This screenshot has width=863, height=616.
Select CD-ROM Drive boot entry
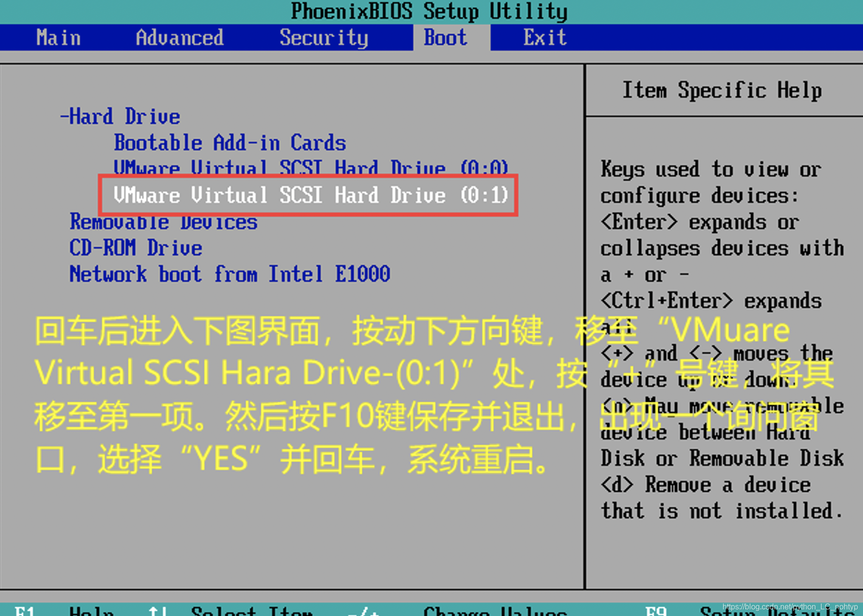point(136,248)
